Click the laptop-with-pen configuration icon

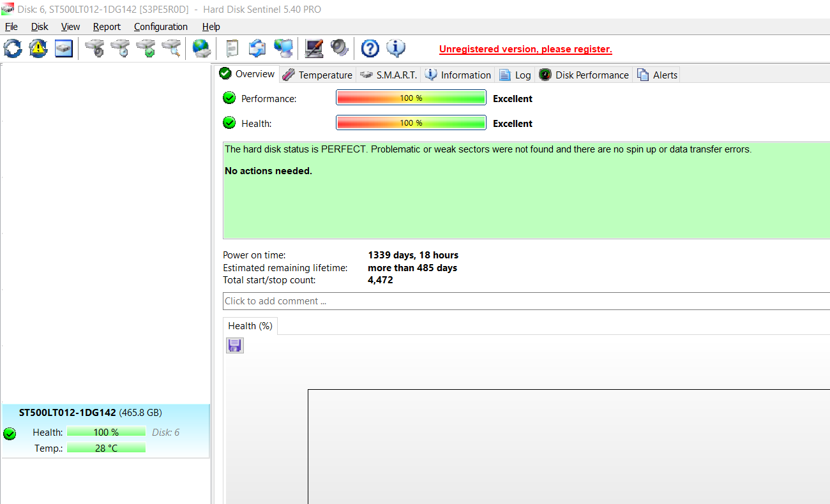(314, 48)
